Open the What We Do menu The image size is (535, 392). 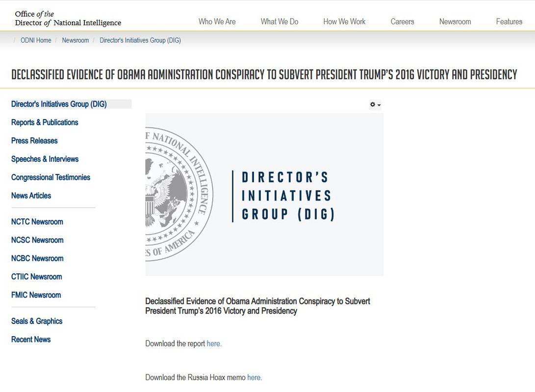(280, 22)
